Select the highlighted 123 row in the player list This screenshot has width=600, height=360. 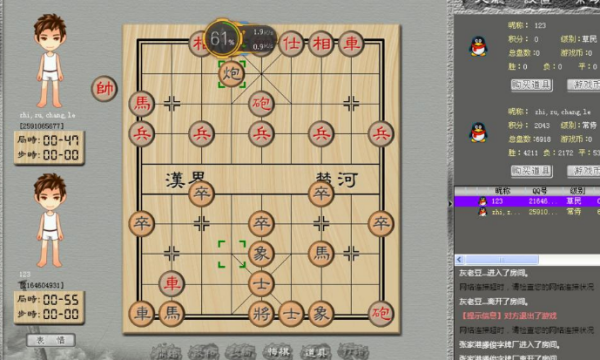pos(527,201)
